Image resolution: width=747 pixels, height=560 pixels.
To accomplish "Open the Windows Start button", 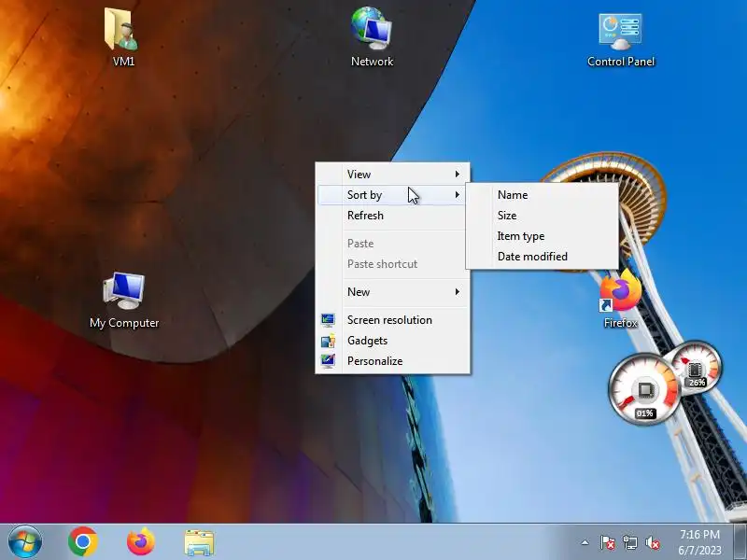I will point(25,541).
